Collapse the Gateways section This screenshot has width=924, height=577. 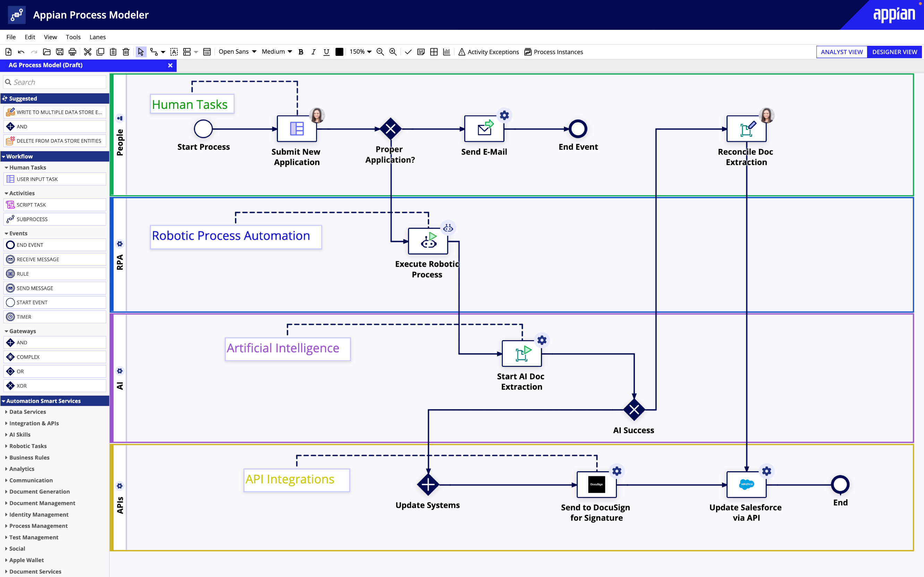[x=22, y=331]
